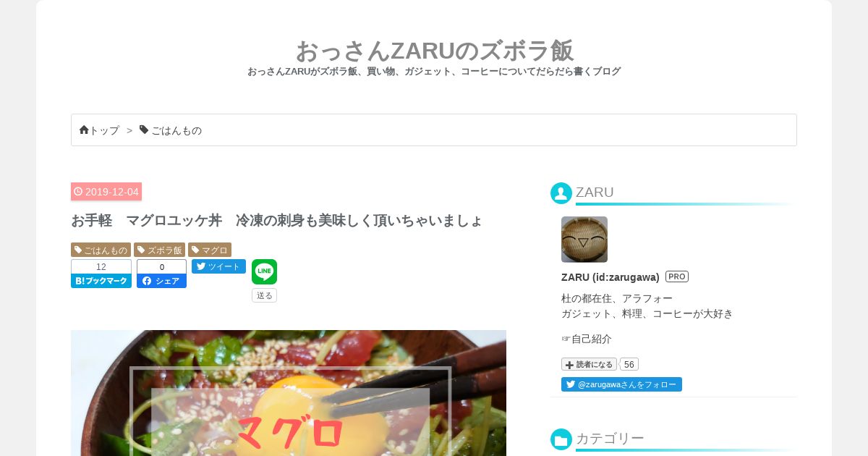Open the ごはんもの category tag
The height and width of the screenshot is (456, 868).
pos(101,250)
